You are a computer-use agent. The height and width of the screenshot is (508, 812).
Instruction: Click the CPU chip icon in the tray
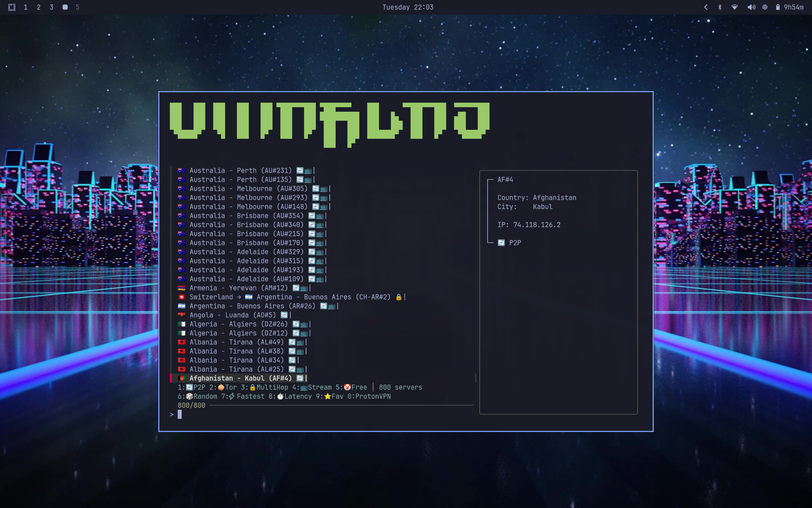coord(765,7)
